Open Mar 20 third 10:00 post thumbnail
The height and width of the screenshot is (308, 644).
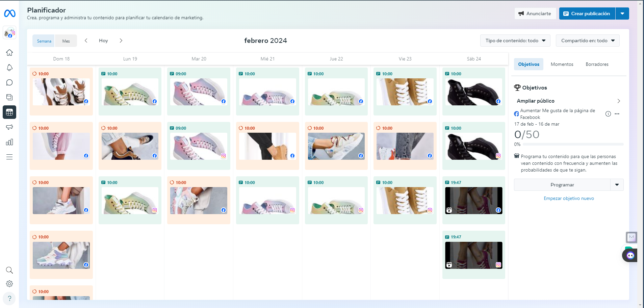coord(199,201)
